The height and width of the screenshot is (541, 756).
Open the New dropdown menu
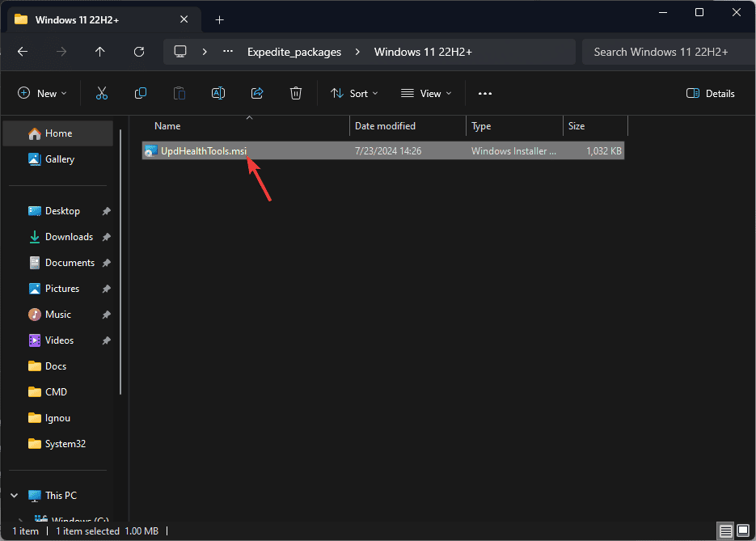pyautogui.click(x=42, y=94)
